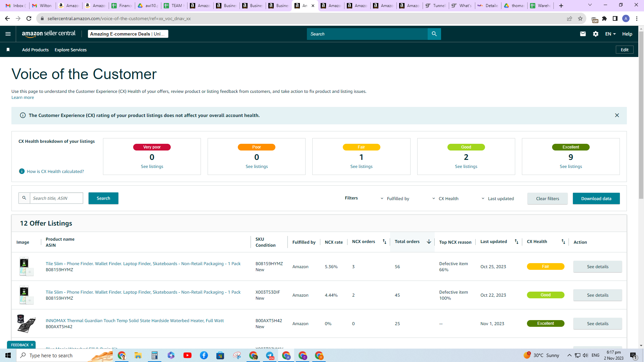Sort listings by CX Health arrows
This screenshot has height=362, width=644.
[x=563, y=242]
